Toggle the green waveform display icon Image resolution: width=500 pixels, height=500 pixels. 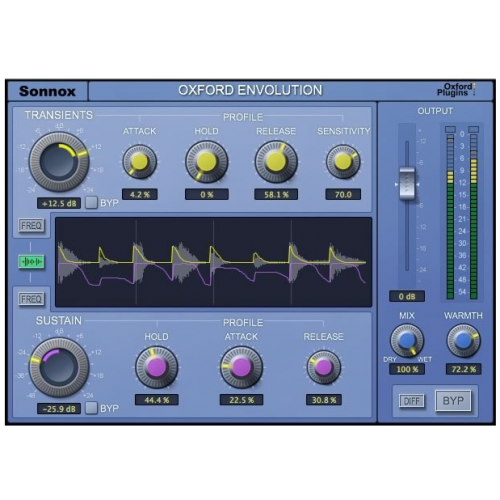pyautogui.click(x=31, y=262)
